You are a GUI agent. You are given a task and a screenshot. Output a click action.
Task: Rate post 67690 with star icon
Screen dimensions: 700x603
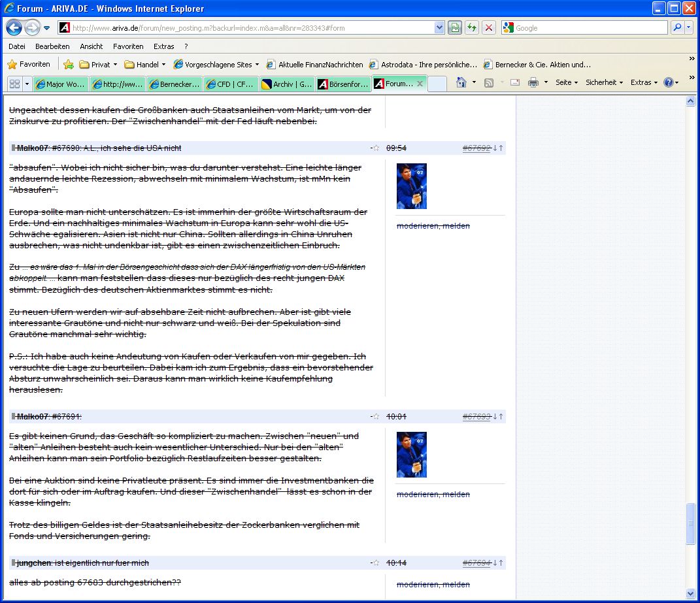click(376, 148)
